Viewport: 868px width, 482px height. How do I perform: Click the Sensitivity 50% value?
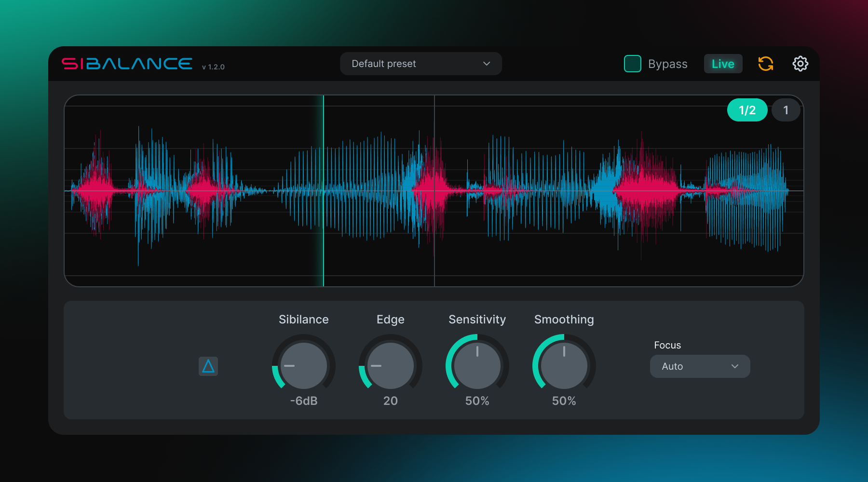[477, 401]
